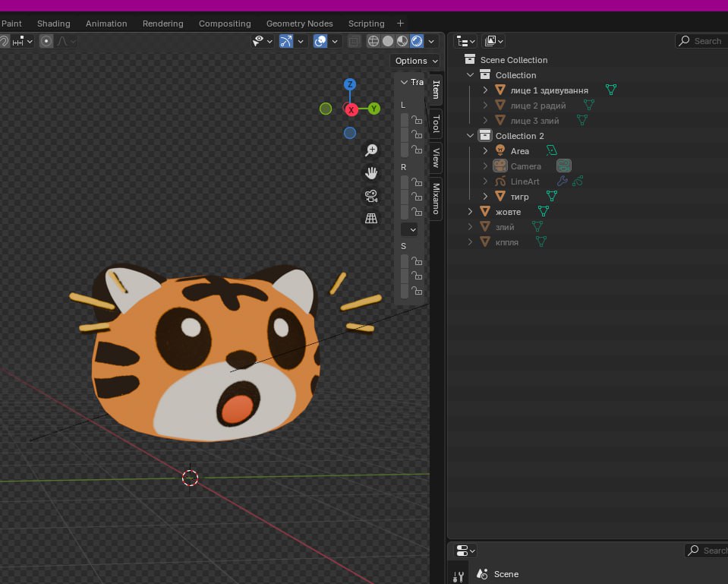Toggle X-ray mode
The width and height of the screenshot is (728, 584).
[354, 41]
